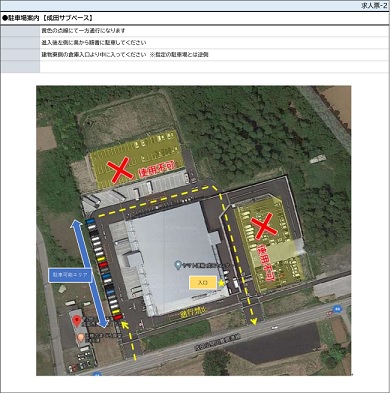The image size is (390, 393).
Task: Click the 駐車可能エリア blue label
Action: [x=70, y=275]
